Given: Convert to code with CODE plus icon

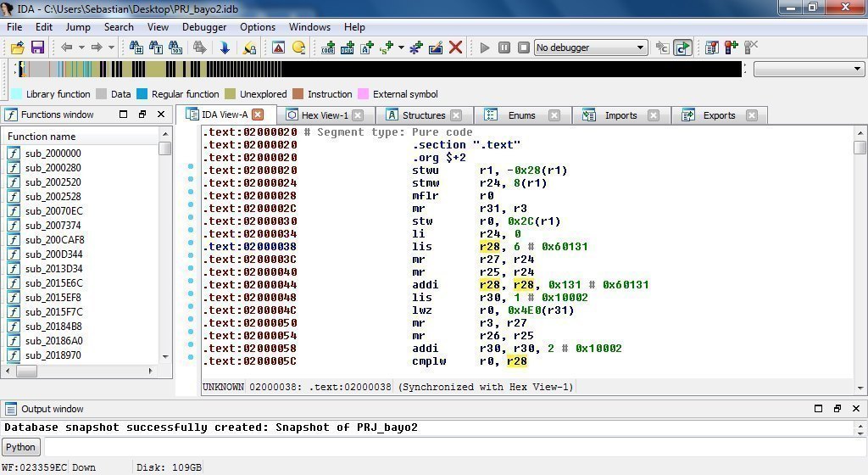Looking at the screenshot, I should tap(328, 47).
